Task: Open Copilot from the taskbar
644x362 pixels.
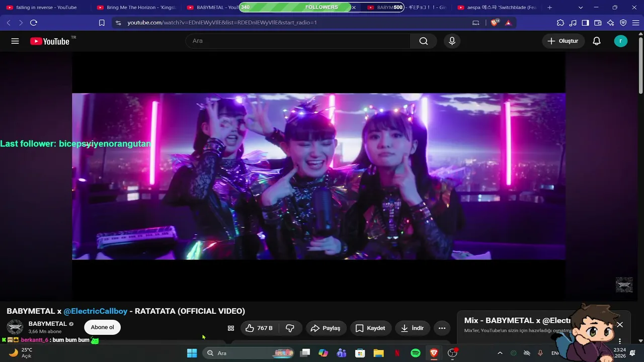Action: click(323, 353)
